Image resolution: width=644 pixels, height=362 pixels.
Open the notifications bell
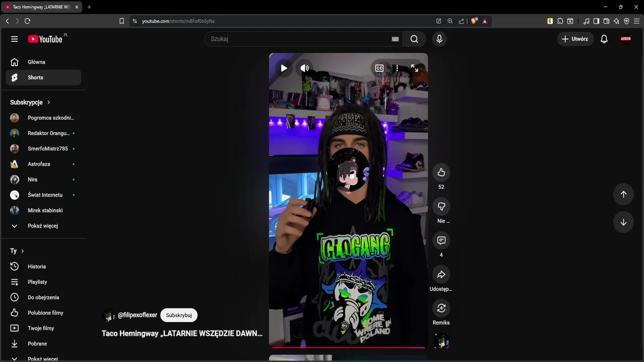coord(604,39)
